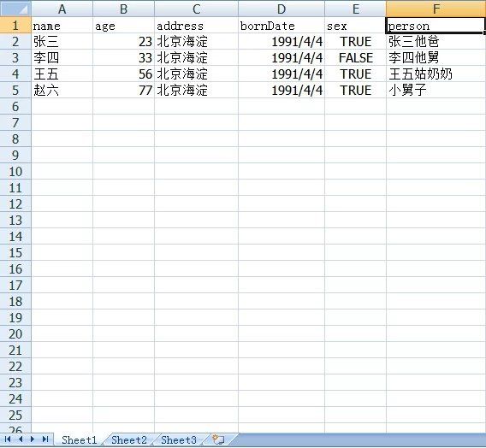Select 1991/4/4 date in row 4

tap(282, 74)
